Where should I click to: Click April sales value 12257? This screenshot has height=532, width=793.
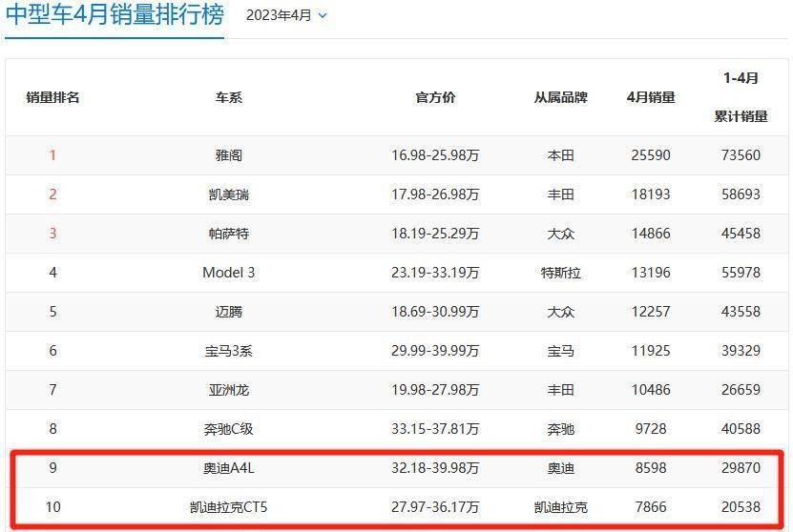click(651, 311)
